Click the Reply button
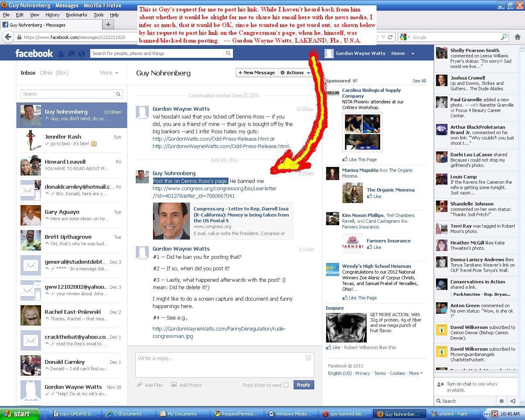The image size is (525, 420). click(x=304, y=385)
